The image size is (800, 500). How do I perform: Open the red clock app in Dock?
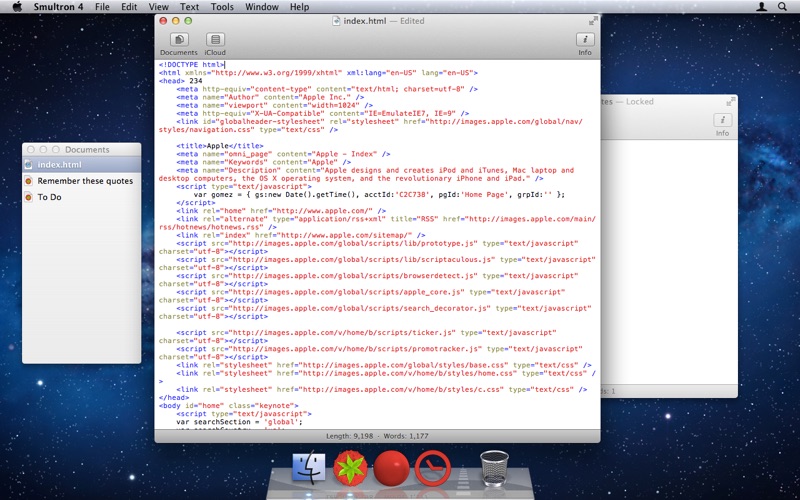433,467
